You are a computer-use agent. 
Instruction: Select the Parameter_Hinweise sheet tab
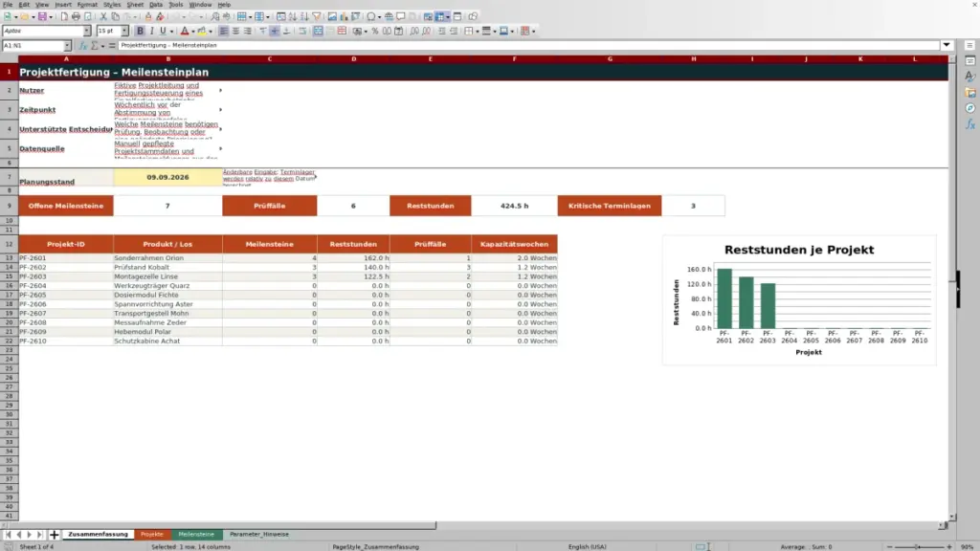coord(258,535)
